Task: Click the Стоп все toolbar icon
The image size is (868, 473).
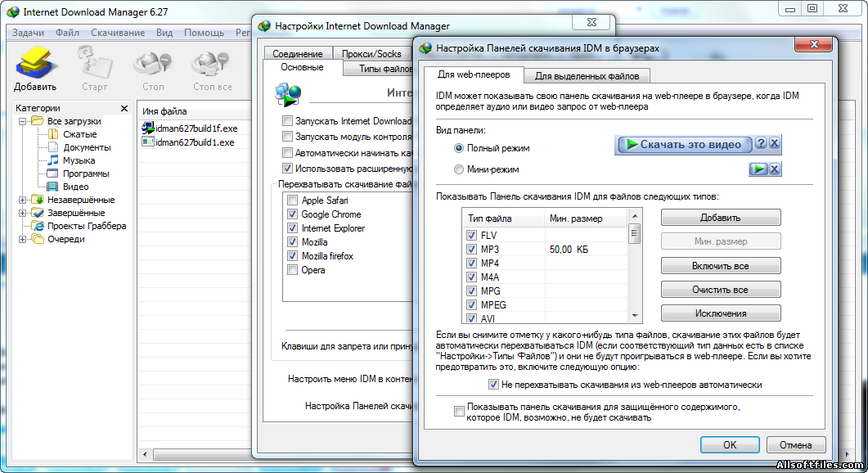Action: click(x=211, y=63)
